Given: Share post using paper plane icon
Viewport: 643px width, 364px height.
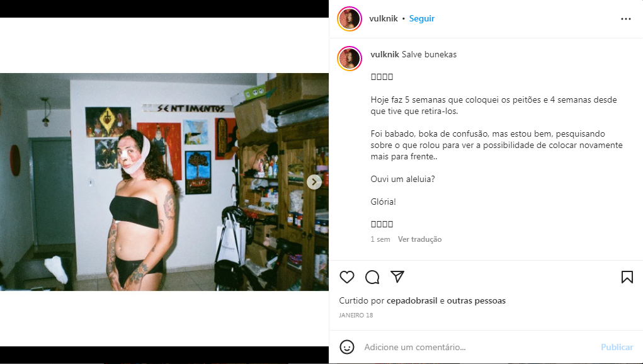Looking at the screenshot, I should coord(397,276).
